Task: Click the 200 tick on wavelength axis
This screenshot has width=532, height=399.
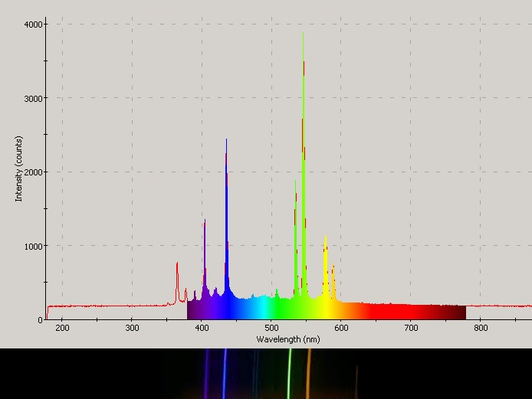Action: pos(62,328)
